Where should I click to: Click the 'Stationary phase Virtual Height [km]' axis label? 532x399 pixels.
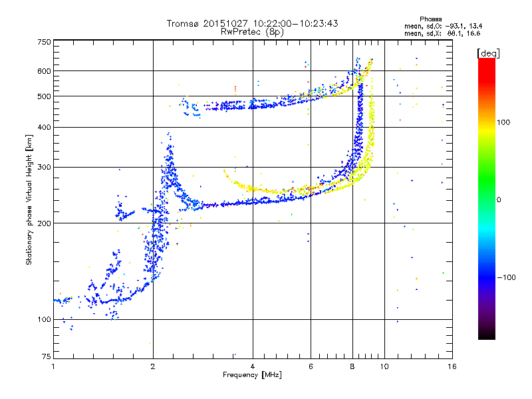pyautogui.click(x=29, y=199)
